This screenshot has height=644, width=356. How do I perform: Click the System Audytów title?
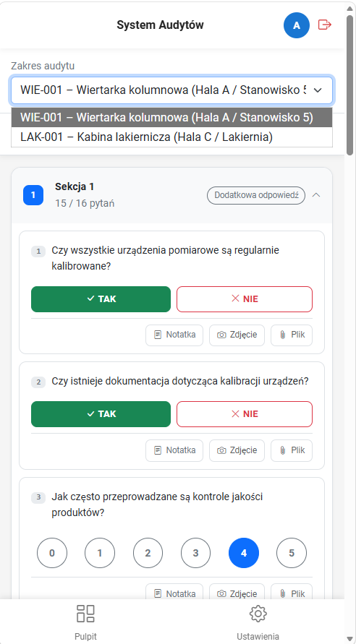click(x=161, y=25)
